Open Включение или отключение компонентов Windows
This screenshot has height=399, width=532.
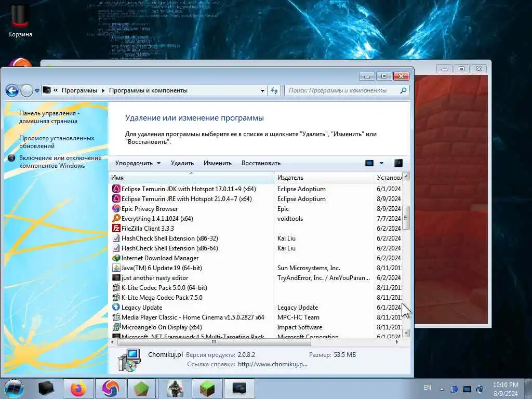(60, 162)
